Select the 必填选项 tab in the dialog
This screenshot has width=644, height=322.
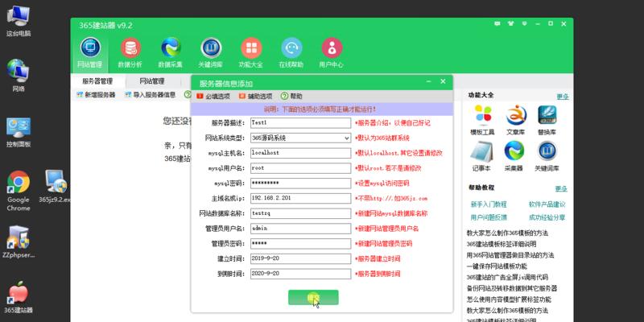pos(213,96)
